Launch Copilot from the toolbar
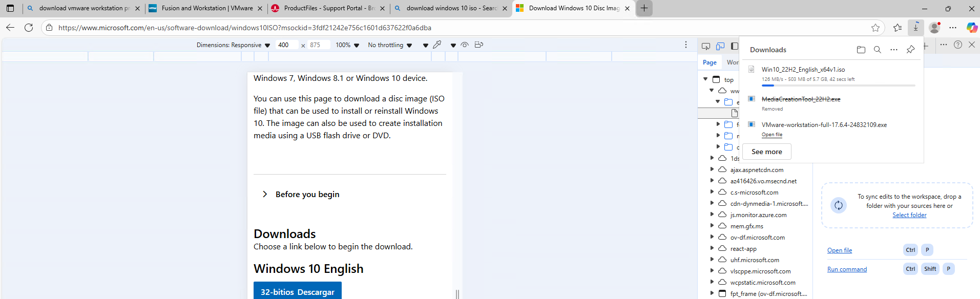This screenshot has height=299, width=980. point(971,28)
